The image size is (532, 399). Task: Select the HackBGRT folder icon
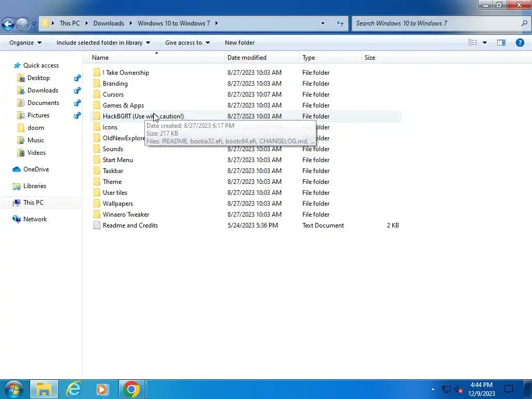point(97,116)
